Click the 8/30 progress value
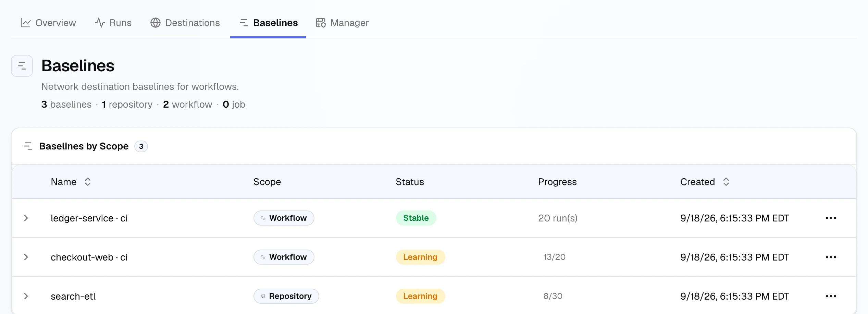Image resolution: width=868 pixels, height=314 pixels. [553, 296]
